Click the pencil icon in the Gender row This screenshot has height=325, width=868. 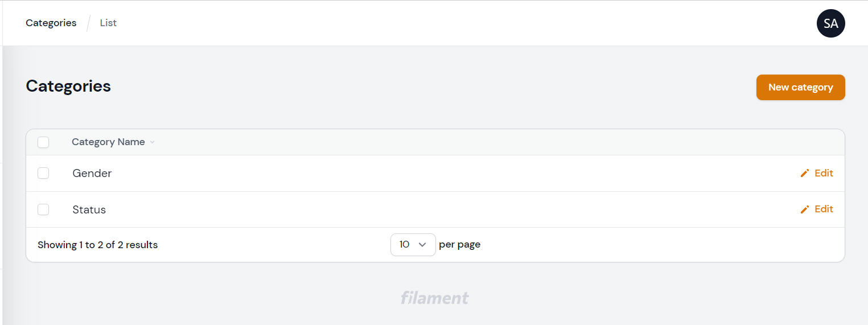804,173
